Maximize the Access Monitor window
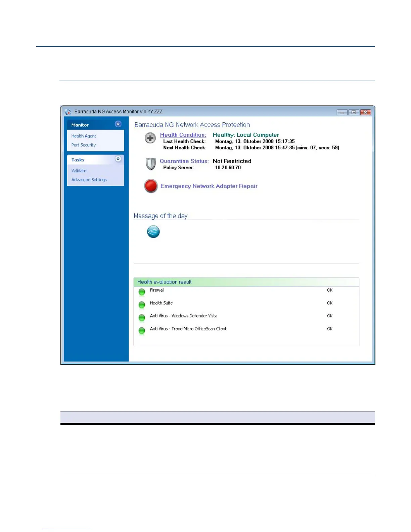 tap(354, 112)
